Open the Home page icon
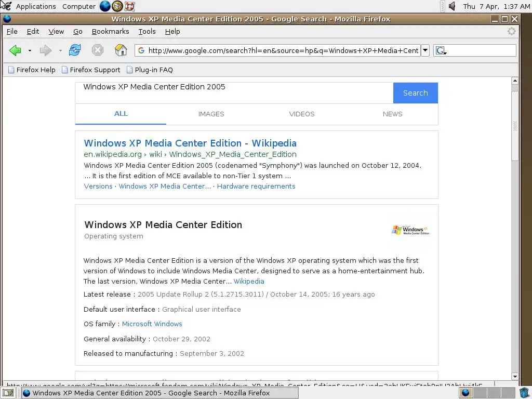This screenshot has height=399, width=532. (x=121, y=50)
